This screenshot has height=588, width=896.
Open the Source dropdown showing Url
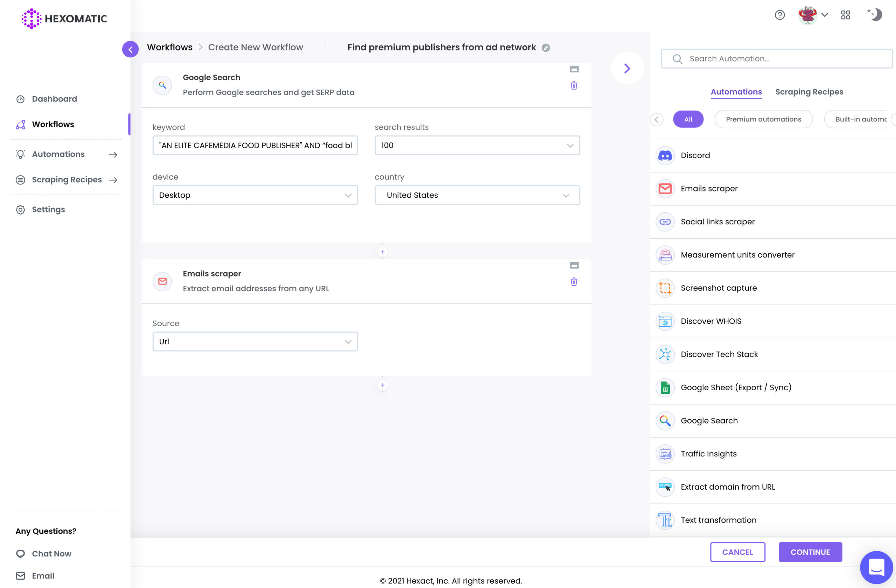(255, 342)
